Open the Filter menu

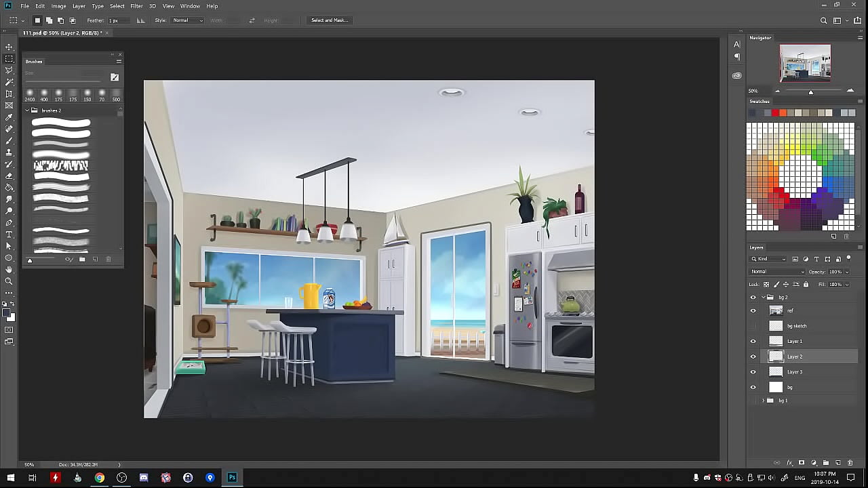(136, 6)
